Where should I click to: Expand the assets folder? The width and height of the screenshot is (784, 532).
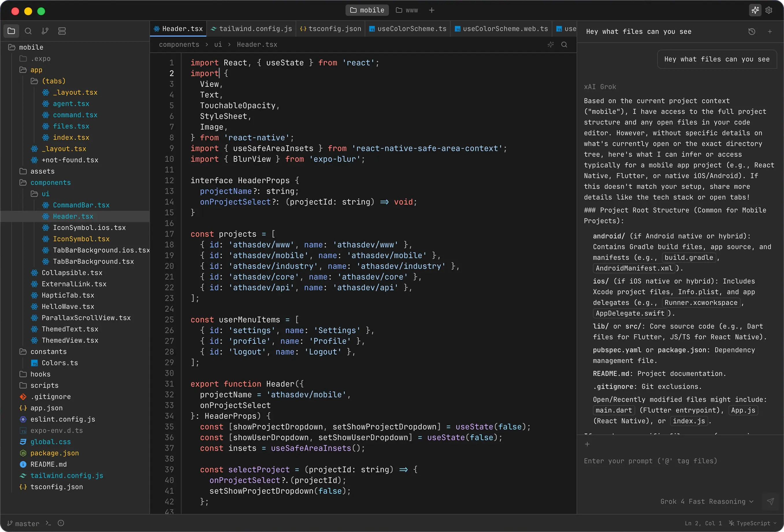(42, 171)
